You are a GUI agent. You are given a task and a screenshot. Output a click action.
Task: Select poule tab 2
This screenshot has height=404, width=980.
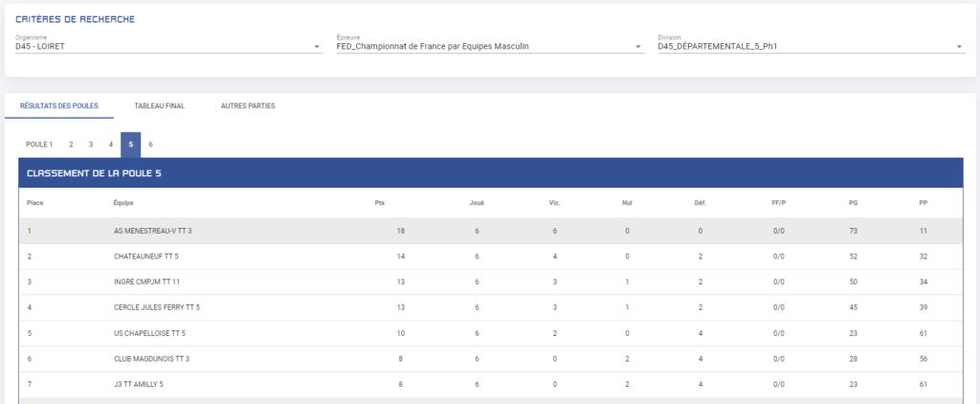point(71,145)
